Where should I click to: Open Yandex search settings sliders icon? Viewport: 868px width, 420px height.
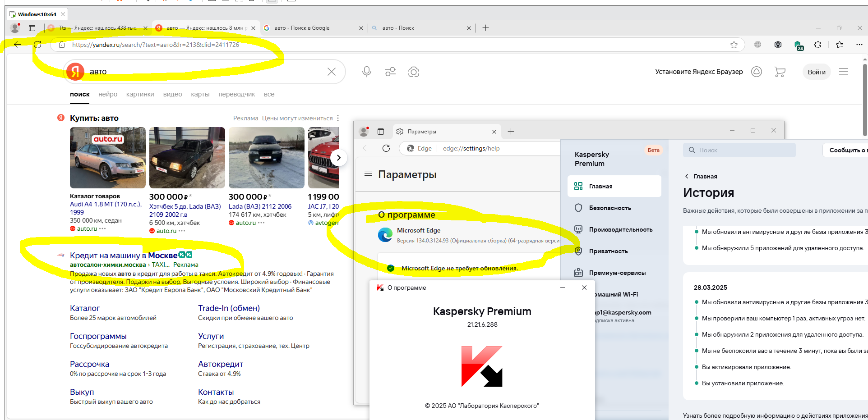pos(390,72)
